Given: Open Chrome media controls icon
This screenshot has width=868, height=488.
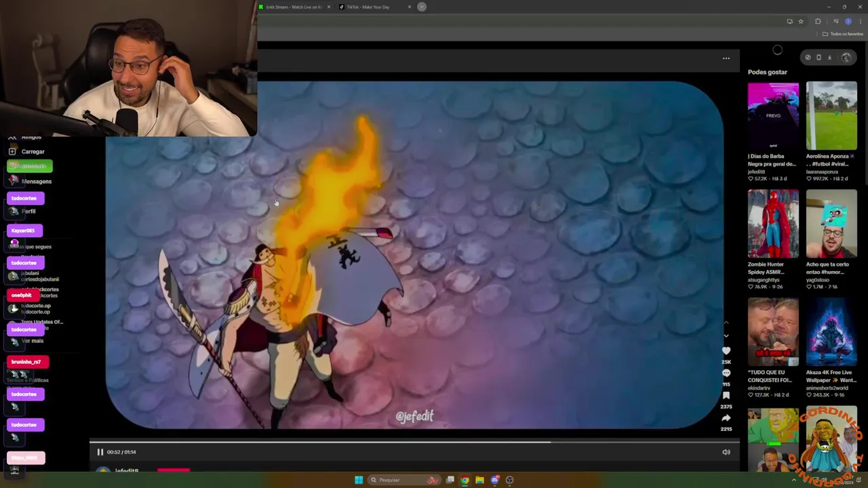Looking at the screenshot, I should [835, 21].
